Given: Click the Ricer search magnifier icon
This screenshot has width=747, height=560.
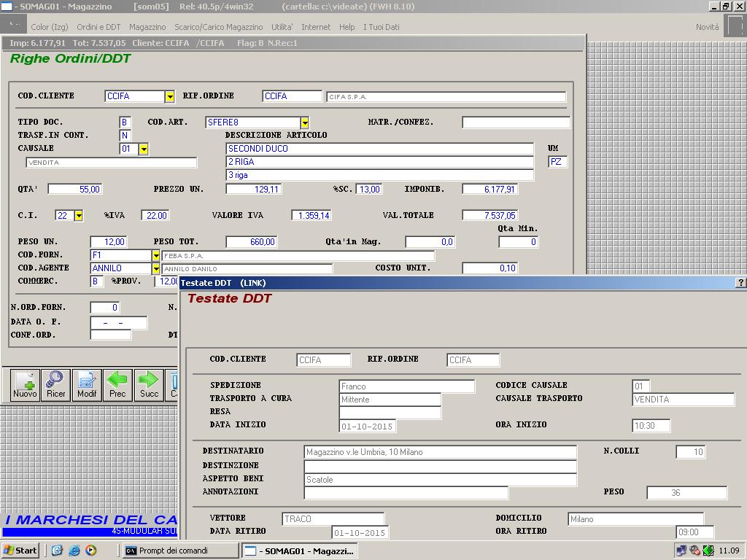Looking at the screenshot, I should pos(55,385).
